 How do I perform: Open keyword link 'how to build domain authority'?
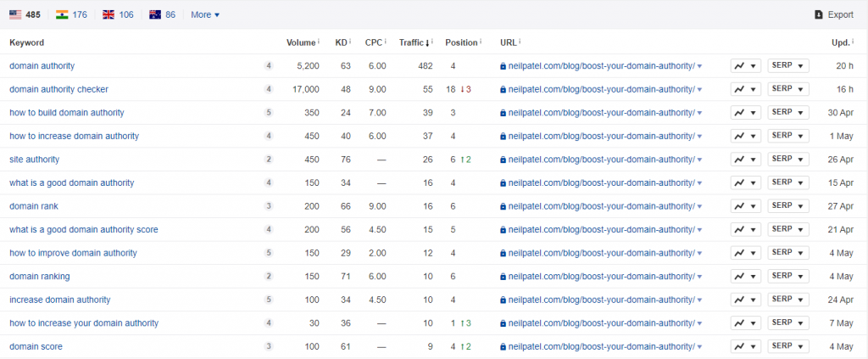click(66, 113)
